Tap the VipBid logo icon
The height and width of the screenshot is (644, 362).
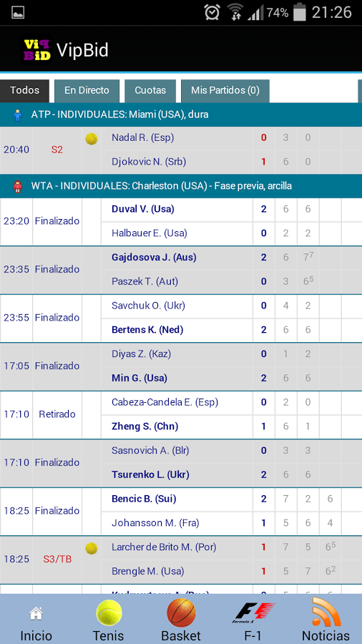point(37,51)
